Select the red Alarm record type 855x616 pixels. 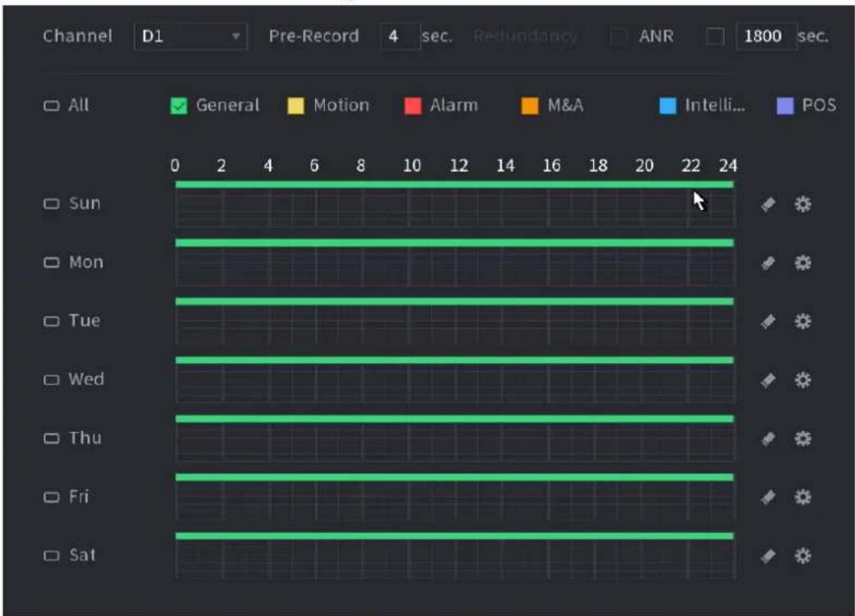coord(413,106)
